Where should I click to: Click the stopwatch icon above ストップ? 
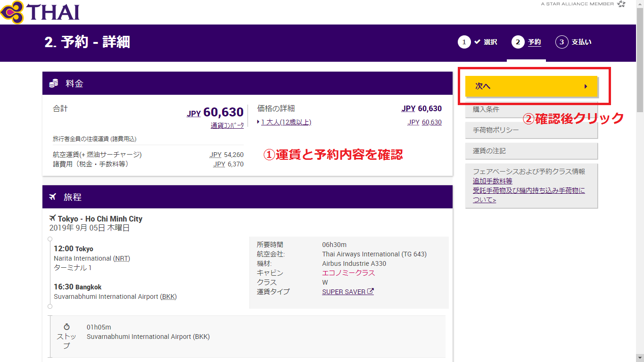point(66,327)
